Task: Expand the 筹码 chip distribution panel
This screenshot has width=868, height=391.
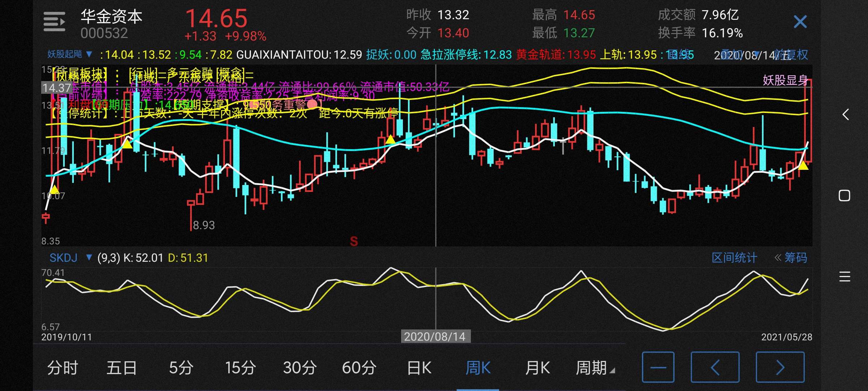Action: pos(791,258)
